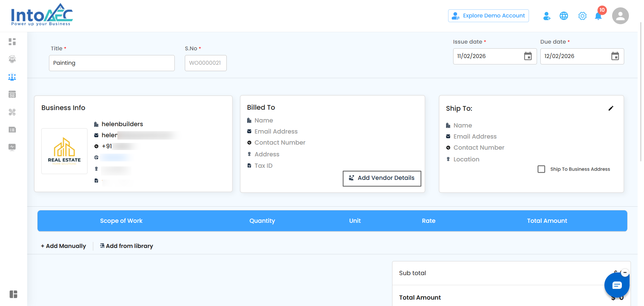Click the Billed To Email Address placeholder
The height and width of the screenshot is (306, 644).
276,132
